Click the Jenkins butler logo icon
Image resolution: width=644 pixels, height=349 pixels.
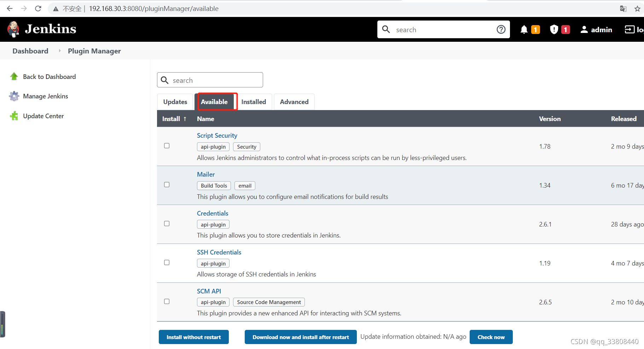click(x=13, y=29)
